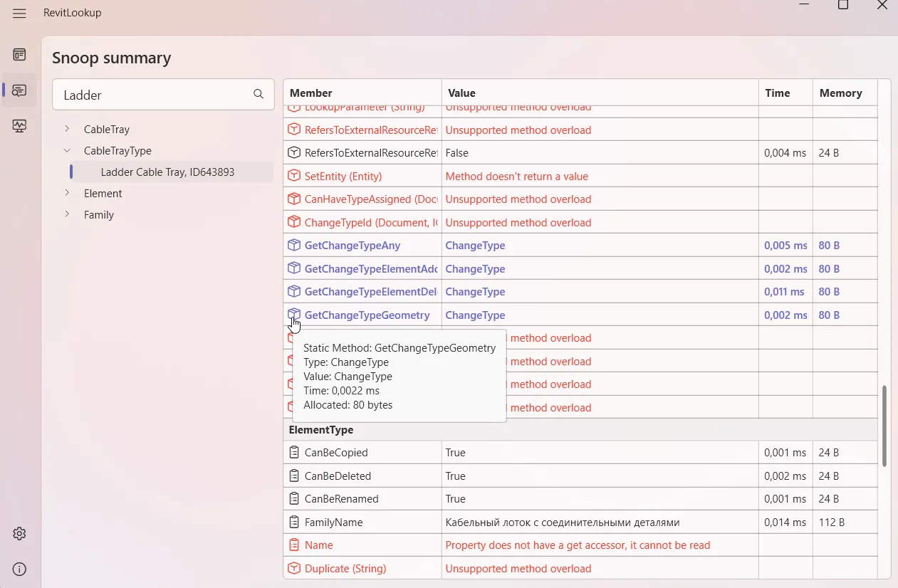Select the CableTray tree label
The width and height of the screenshot is (898, 588).
pos(107,130)
